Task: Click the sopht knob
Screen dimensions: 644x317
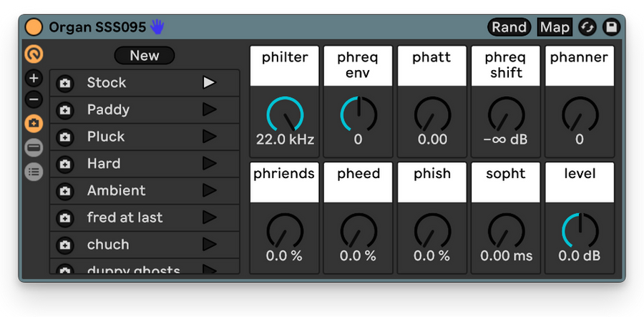Action: pos(506,231)
